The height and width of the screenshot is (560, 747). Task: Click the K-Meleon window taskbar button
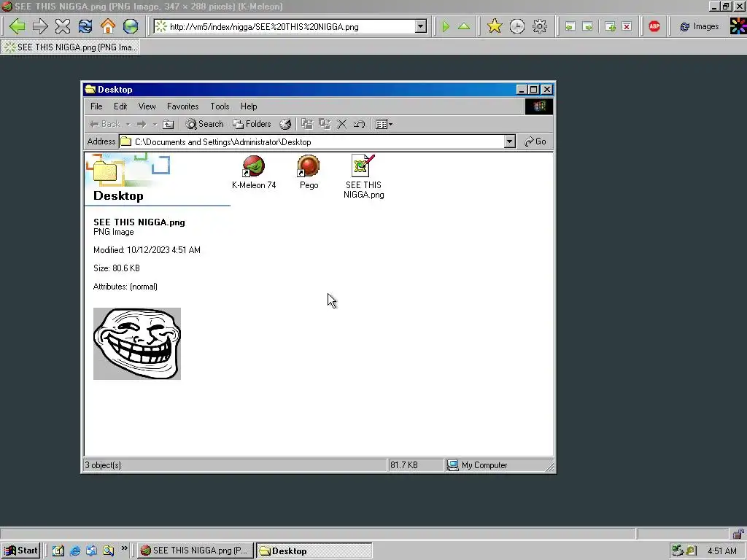click(196, 551)
